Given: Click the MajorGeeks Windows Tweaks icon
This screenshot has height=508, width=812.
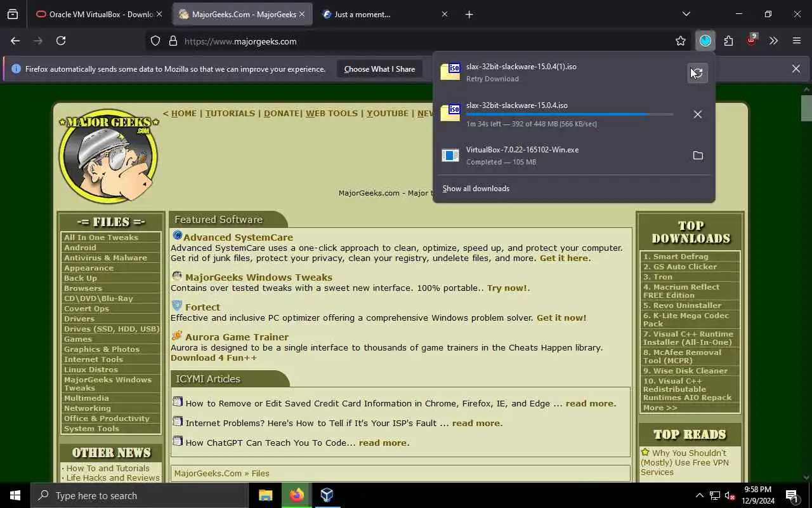Looking at the screenshot, I should [x=177, y=276].
